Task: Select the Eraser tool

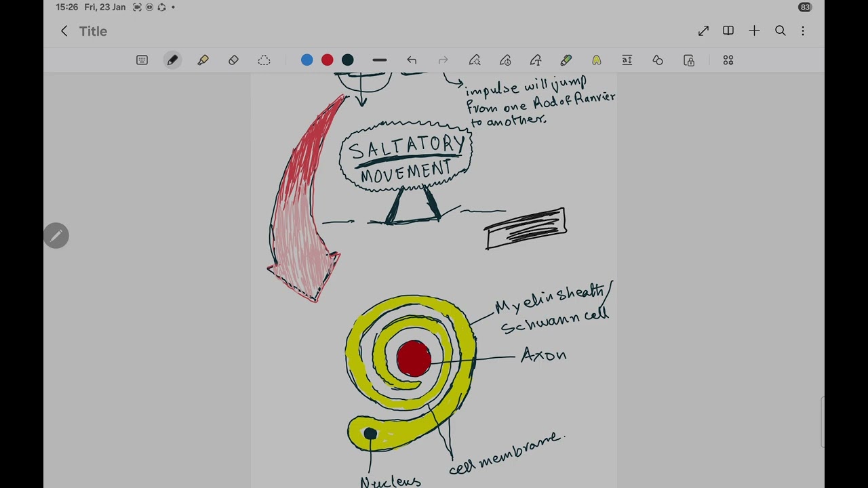Action: click(233, 60)
